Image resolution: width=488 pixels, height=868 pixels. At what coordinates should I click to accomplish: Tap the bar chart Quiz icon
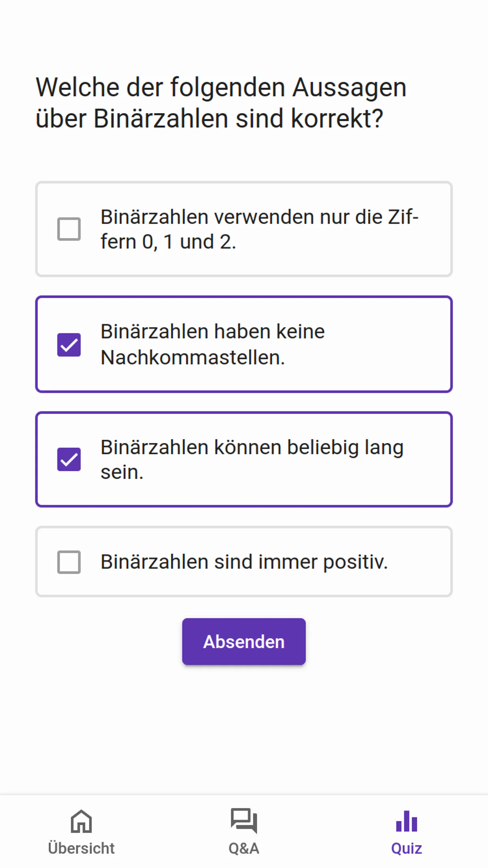pyautogui.click(x=406, y=821)
